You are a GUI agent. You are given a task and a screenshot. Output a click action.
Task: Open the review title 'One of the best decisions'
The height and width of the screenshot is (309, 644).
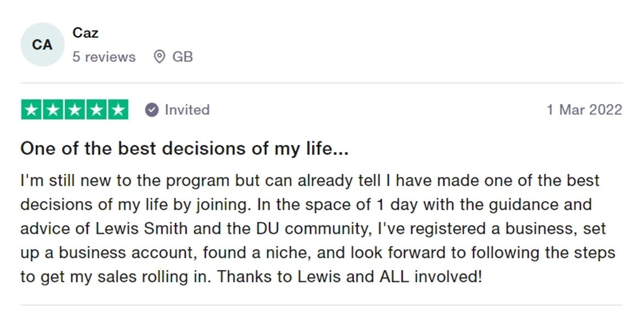tap(184, 148)
